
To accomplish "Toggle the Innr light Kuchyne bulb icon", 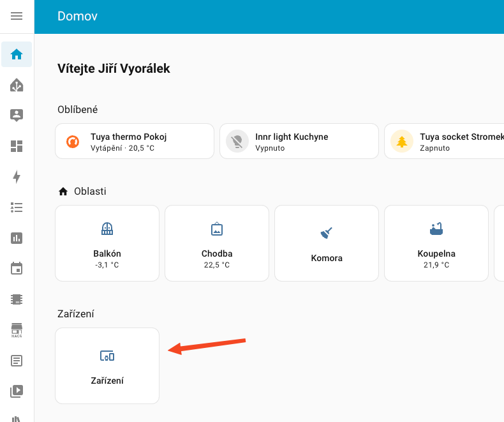I will tap(237, 141).
